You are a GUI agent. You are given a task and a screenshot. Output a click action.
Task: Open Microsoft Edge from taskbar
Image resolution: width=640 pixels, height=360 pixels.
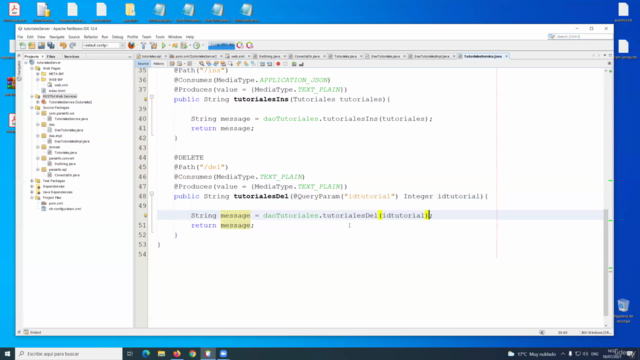[146, 353]
